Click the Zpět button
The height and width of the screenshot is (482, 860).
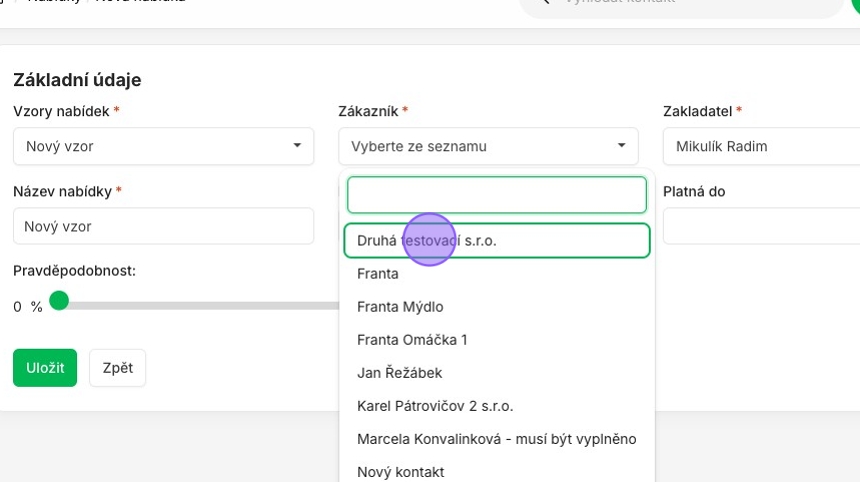coord(117,368)
